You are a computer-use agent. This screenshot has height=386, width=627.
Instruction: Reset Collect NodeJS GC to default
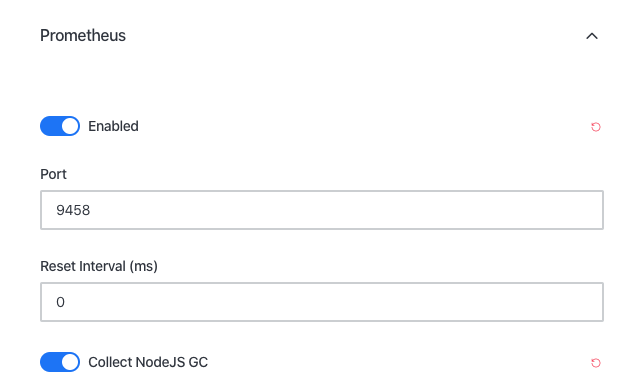595,363
